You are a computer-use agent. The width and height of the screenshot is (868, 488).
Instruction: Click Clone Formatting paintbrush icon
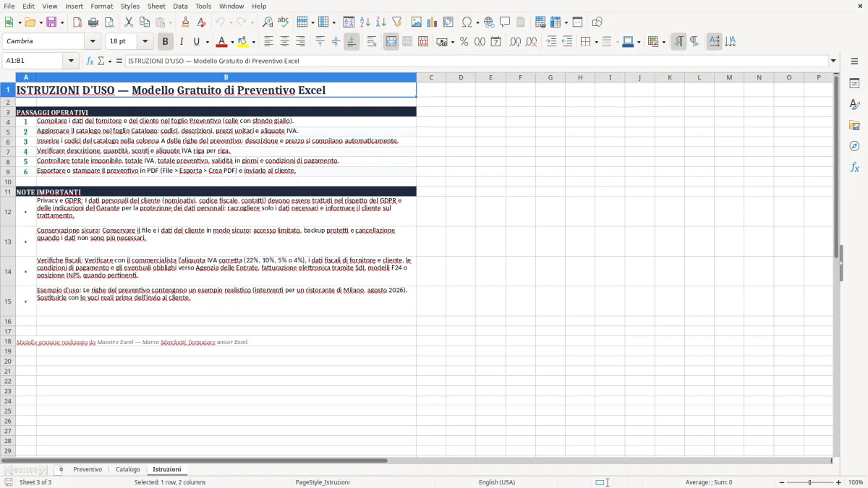click(x=185, y=22)
